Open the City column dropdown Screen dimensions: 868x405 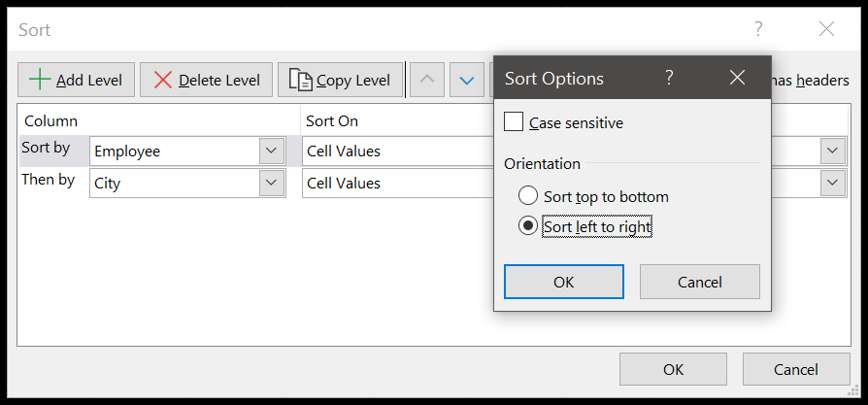pyautogui.click(x=271, y=183)
